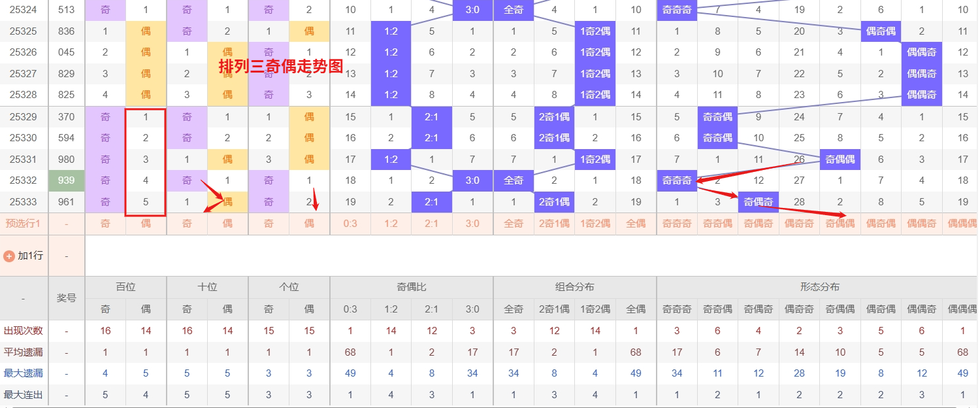Click issue number 25333

pos(24,202)
